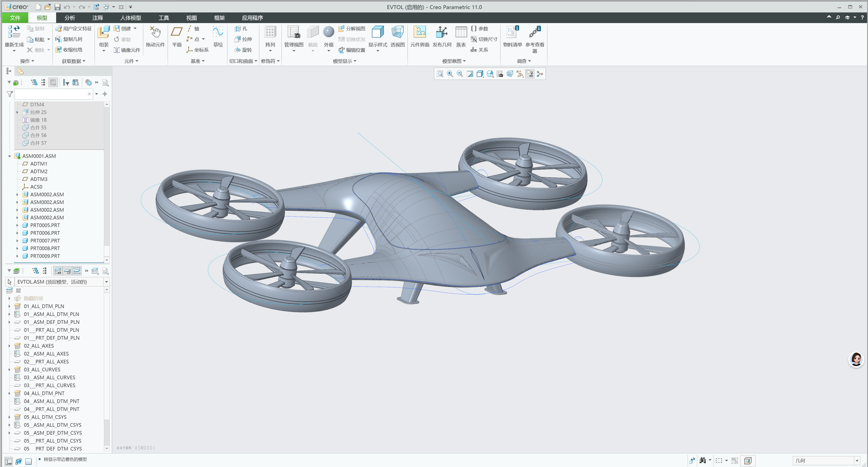Expand the 模型显示 (Model Display) group dropdown
The width and height of the screenshot is (868, 467).
[x=345, y=61]
